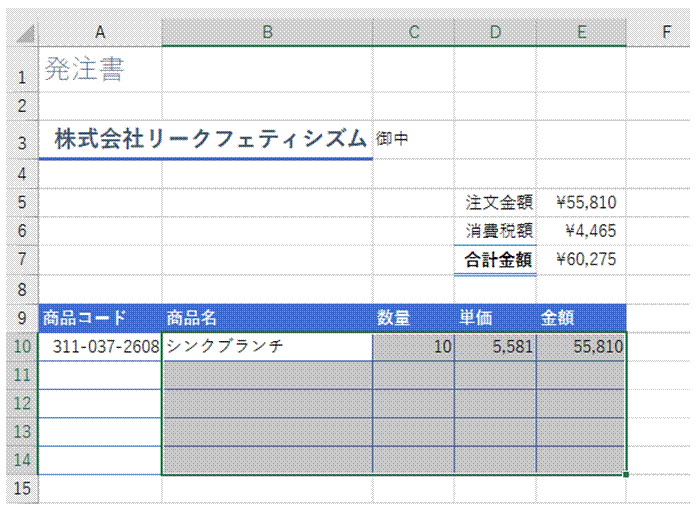Click the 発注書 title cell
The image size is (698, 511).
(100, 69)
